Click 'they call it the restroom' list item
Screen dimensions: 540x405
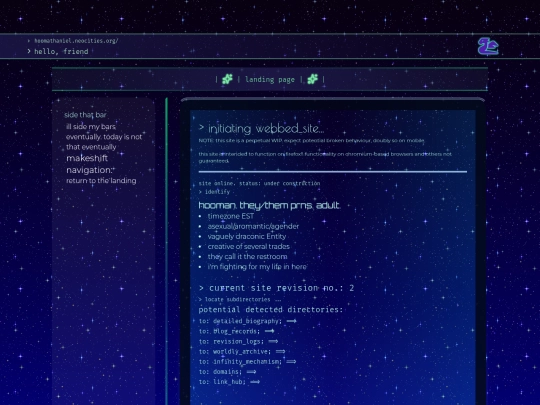coord(247,257)
